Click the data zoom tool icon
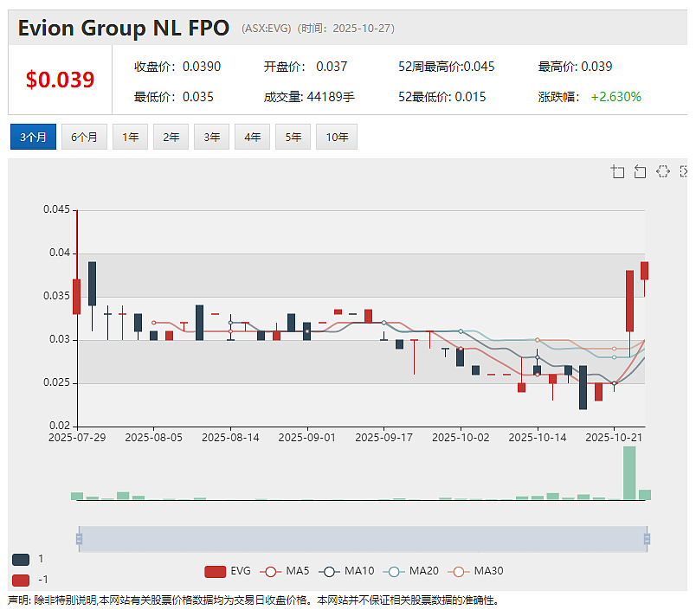The height and width of the screenshot is (616, 696). click(x=617, y=171)
